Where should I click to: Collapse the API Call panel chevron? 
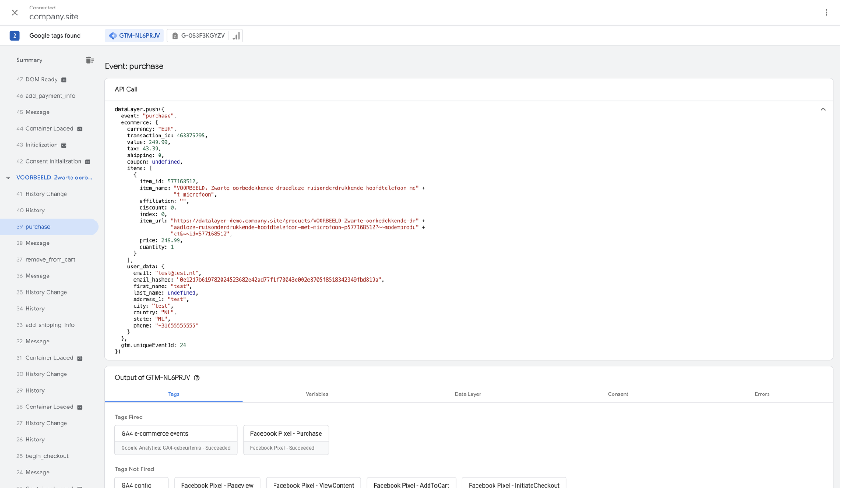[823, 109]
